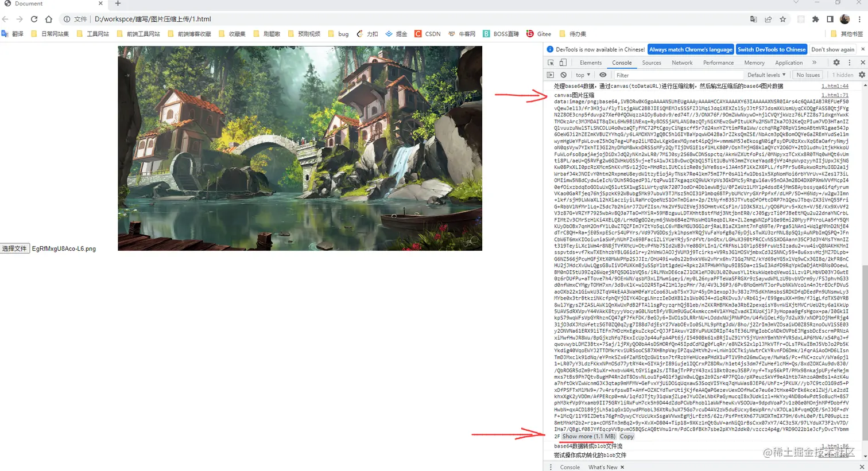Image resolution: width=868 pixels, height=471 pixels.
Task: Toggle the console sidebar icon
Action: (551, 75)
